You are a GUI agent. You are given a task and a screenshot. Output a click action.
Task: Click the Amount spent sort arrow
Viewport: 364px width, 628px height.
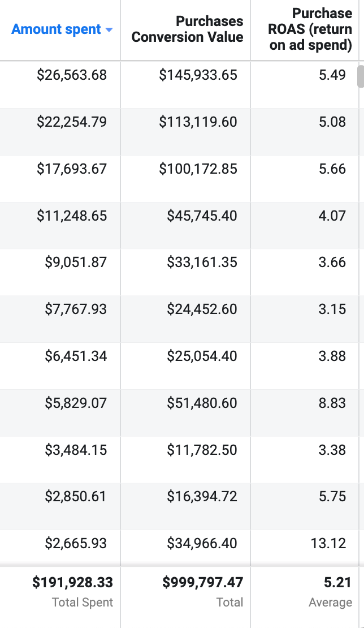pyautogui.click(x=109, y=30)
